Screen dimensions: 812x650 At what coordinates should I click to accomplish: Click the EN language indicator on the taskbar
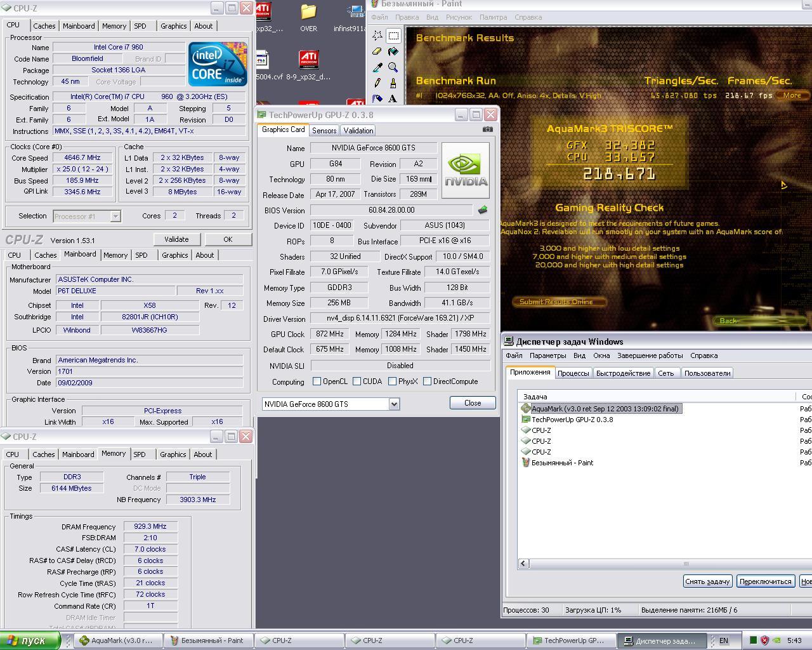[x=723, y=640]
